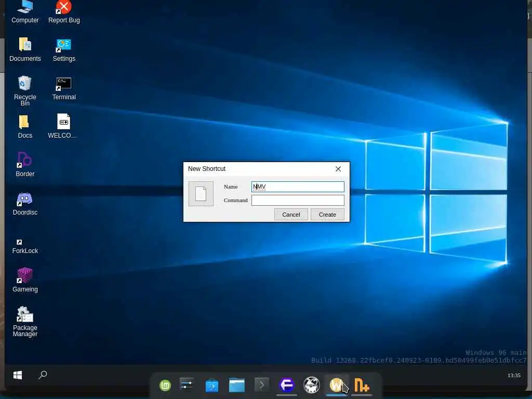532x399 pixels.
Task: Click the Cancel button in New Shortcut
Action: (291, 215)
